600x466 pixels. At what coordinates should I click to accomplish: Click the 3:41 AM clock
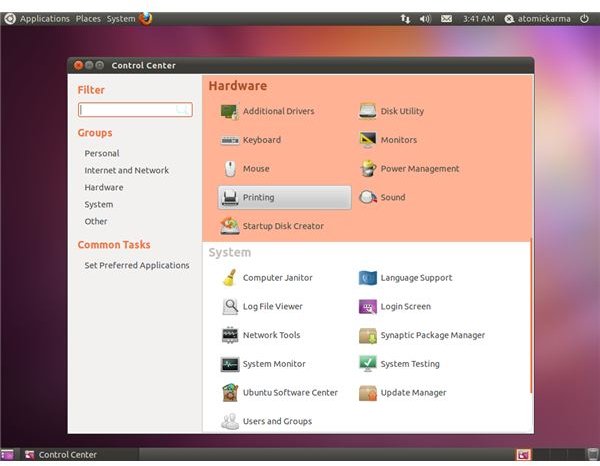pyautogui.click(x=478, y=19)
